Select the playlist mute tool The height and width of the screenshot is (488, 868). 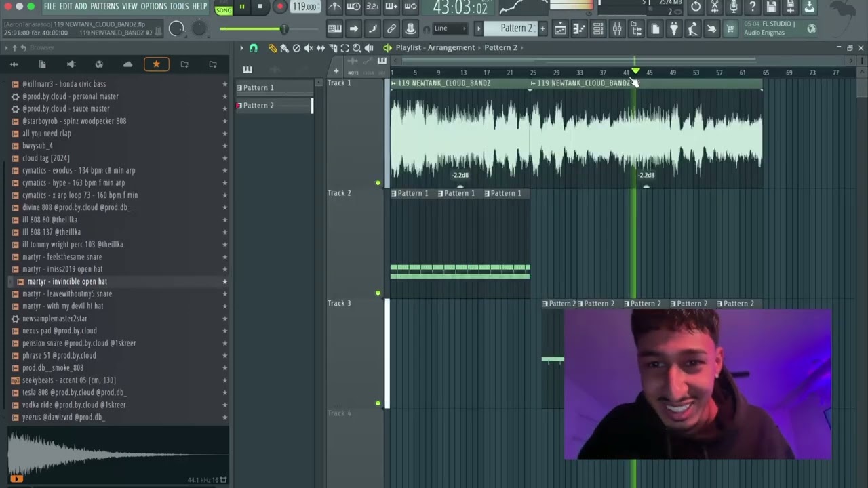(x=309, y=48)
